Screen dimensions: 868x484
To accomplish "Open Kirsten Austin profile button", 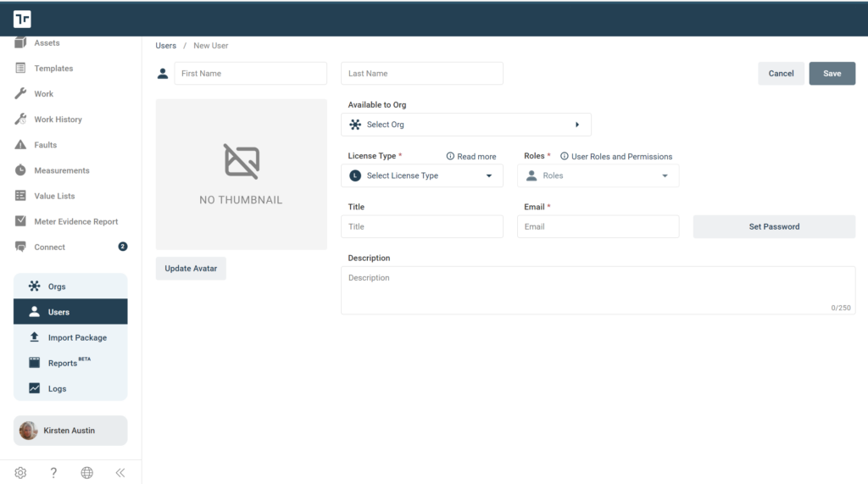I will click(x=70, y=431).
